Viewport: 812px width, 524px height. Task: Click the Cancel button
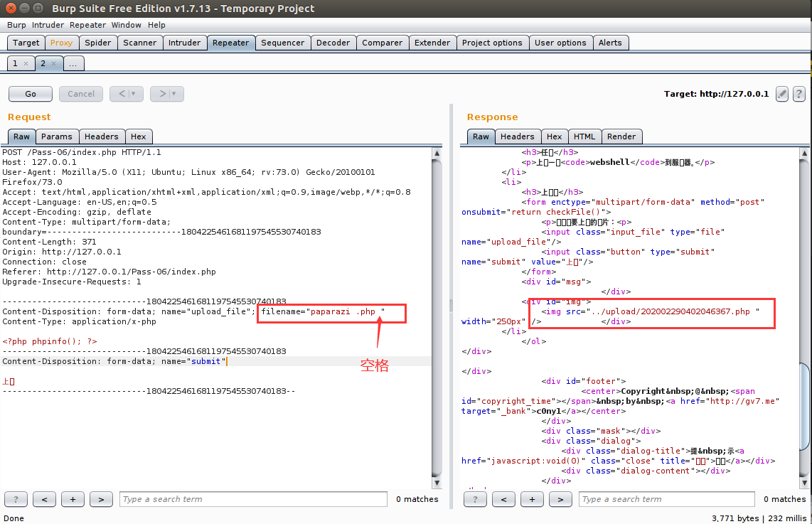pyautogui.click(x=81, y=94)
